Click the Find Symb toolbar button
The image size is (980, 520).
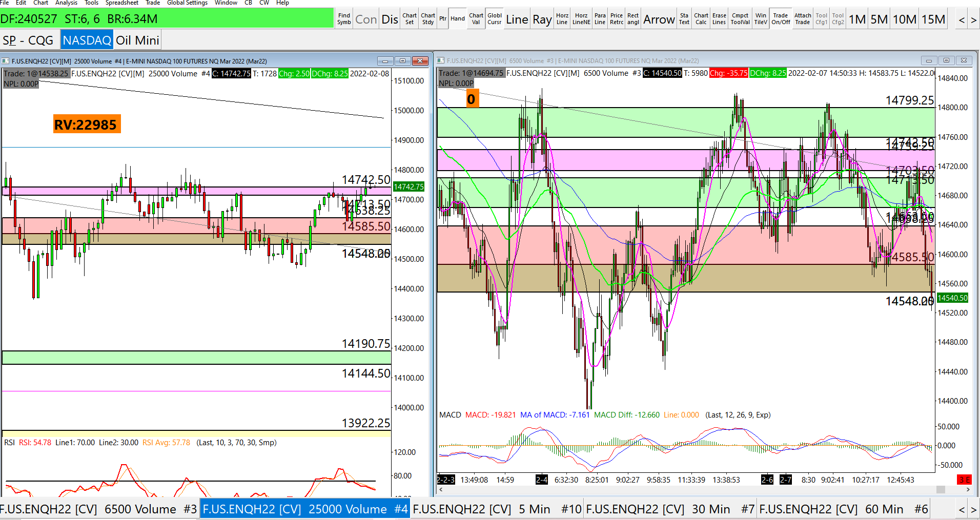[344, 19]
